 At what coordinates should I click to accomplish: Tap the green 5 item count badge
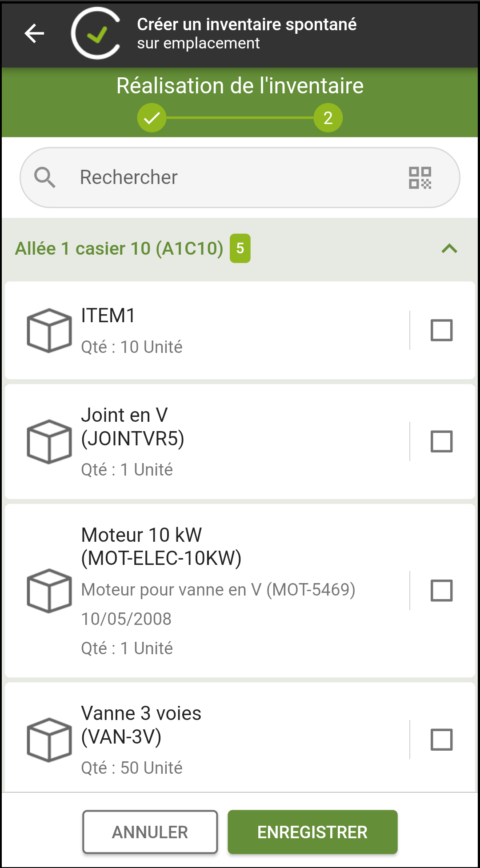240,248
